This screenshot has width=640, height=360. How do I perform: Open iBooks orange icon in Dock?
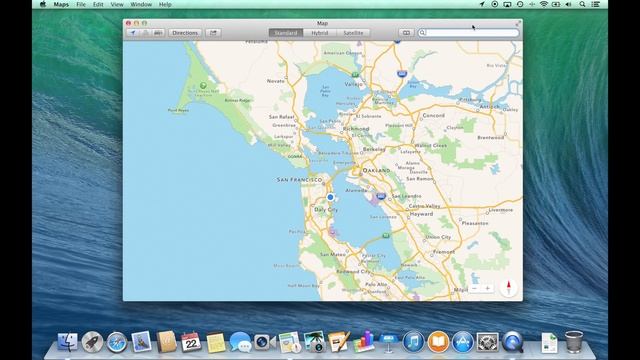(438, 342)
